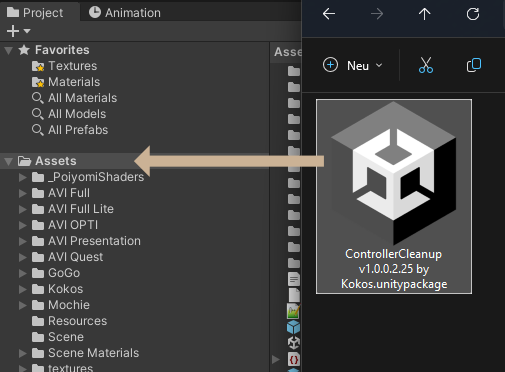Image resolution: width=505 pixels, height=372 pixels.
Task: Select the AVI Full Lite folder
Action: click(73, 209)
